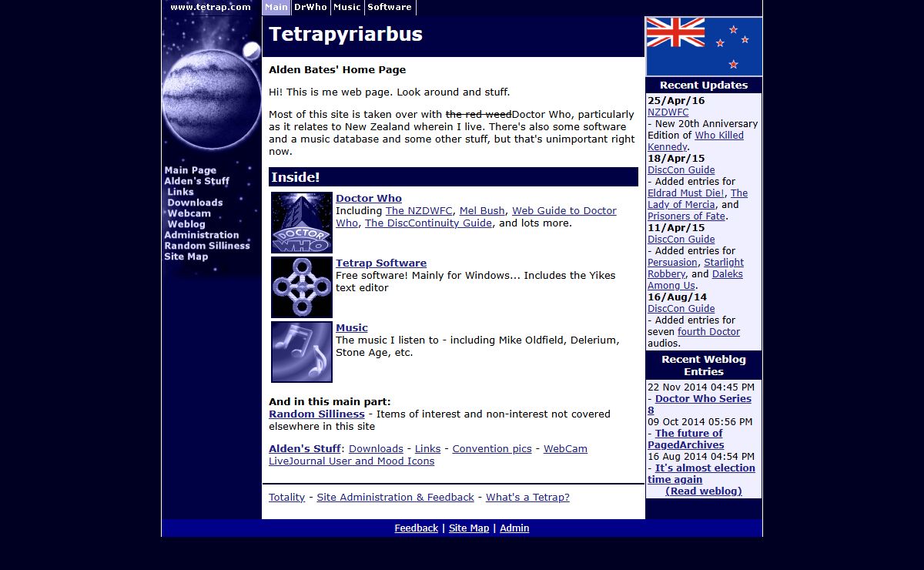Open The Lady of Mercia link
924x570 pixels.
coord(698,199)
